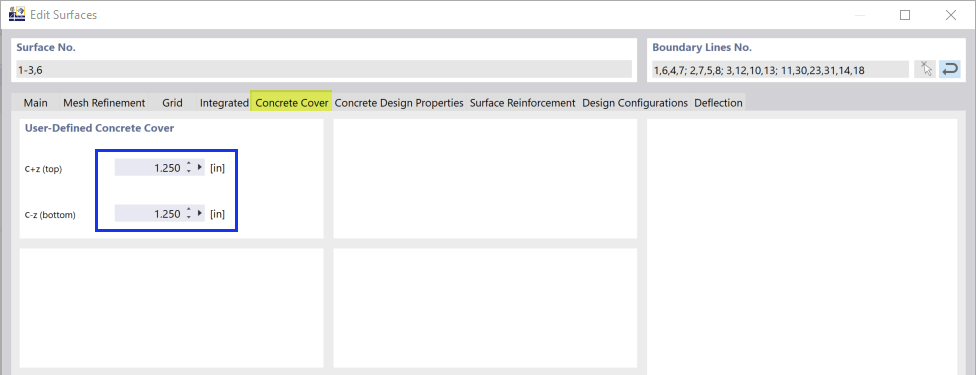Click the Boundary Lines No. heading
This screenshot has width=976, height=375.
(702, 47)
